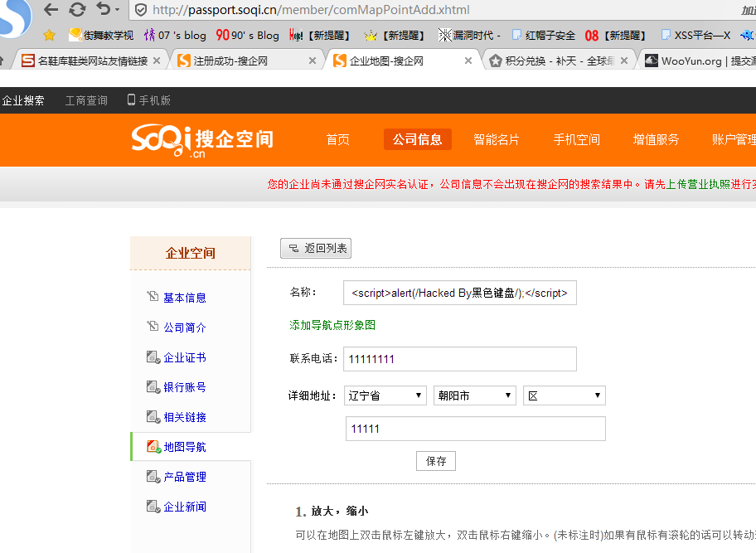Click the 工商查询 top link
The width and height of the screenshot is (756, 553).
click(86, 100)
